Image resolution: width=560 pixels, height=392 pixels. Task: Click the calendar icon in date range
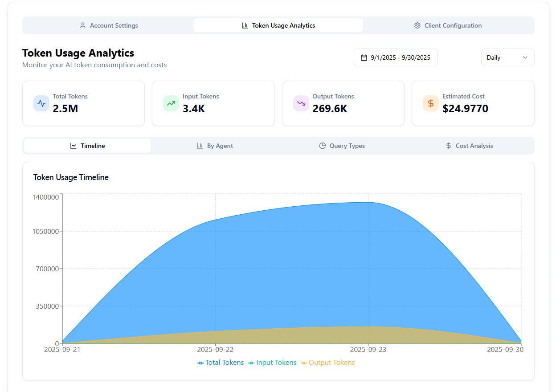tap(364, 57)
